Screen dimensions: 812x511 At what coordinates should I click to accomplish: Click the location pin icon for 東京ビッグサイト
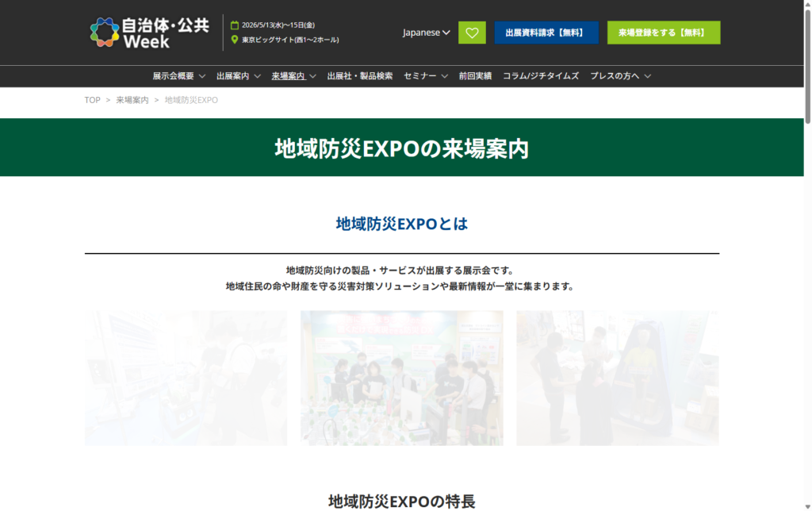235,40
